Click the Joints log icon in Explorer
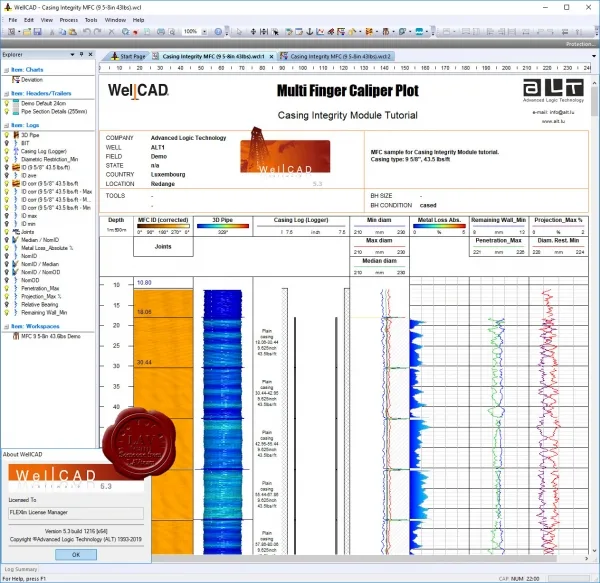This screenshot has width=600, height=583. [16, 232]
